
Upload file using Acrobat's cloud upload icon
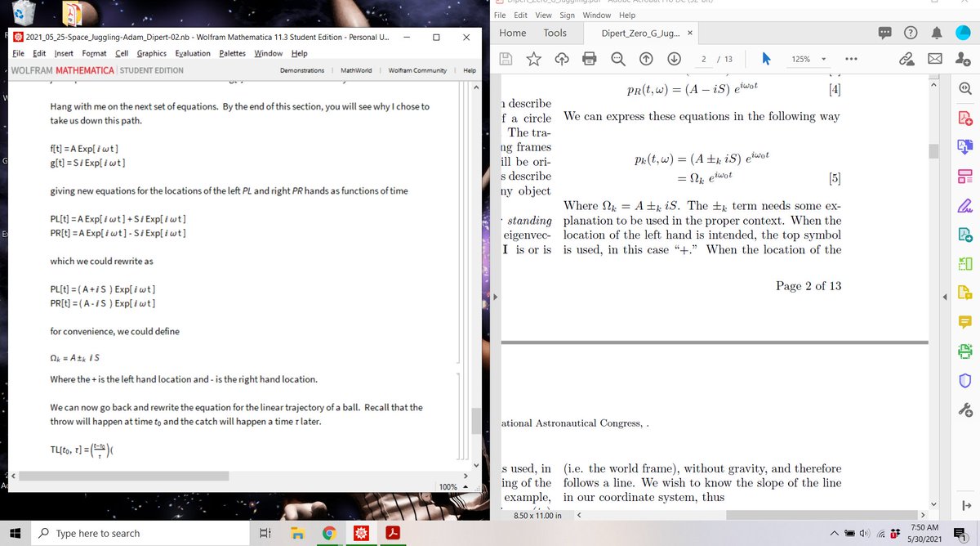(561, 59)
